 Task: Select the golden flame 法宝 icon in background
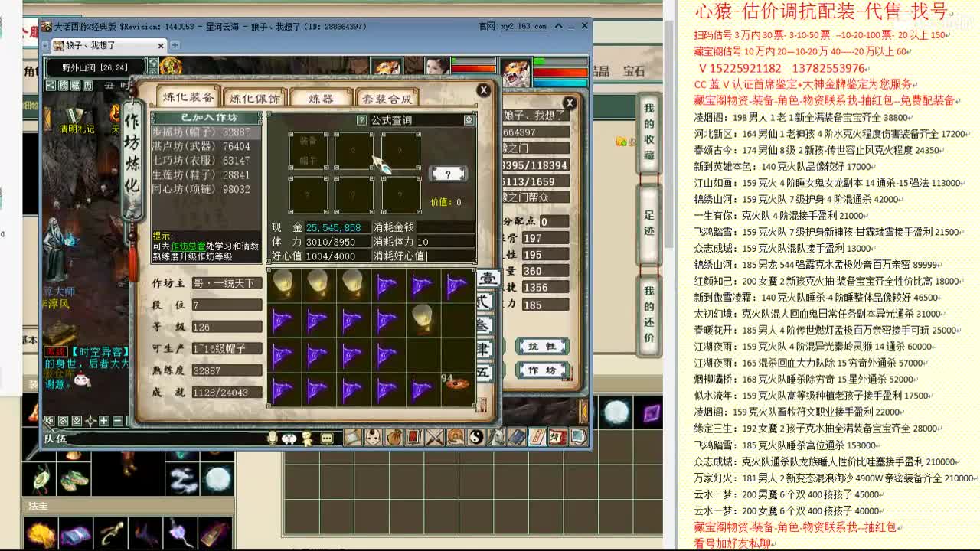click(x=40, y=534)
